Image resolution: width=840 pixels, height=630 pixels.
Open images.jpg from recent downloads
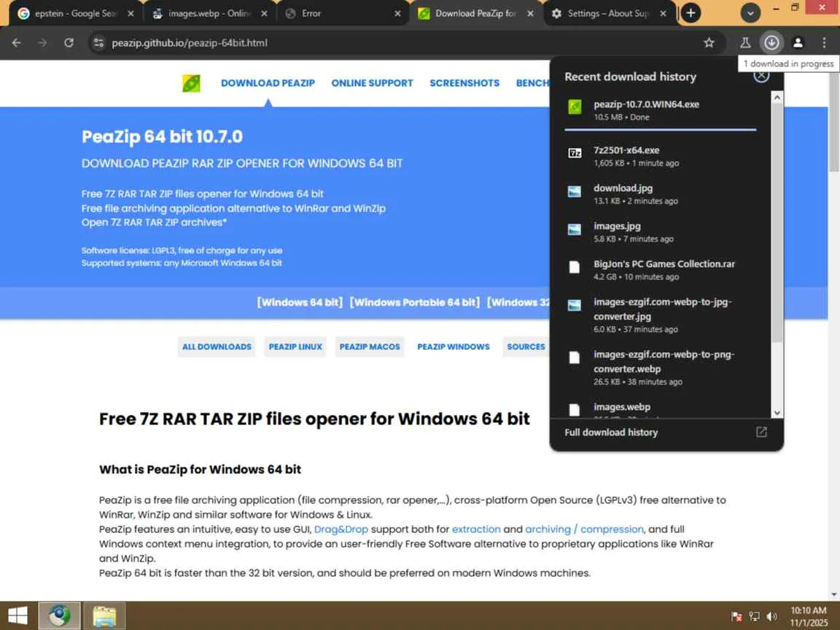[660, 232]
